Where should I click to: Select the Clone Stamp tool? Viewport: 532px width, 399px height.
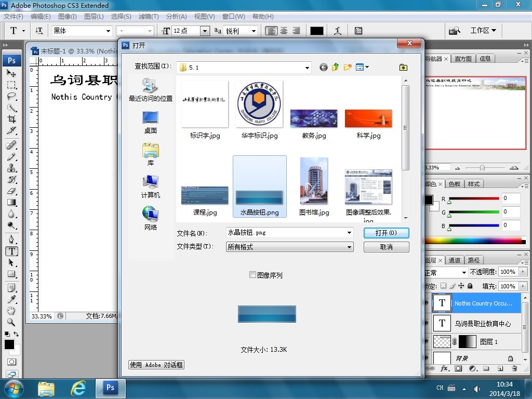(x=11, y=168)
